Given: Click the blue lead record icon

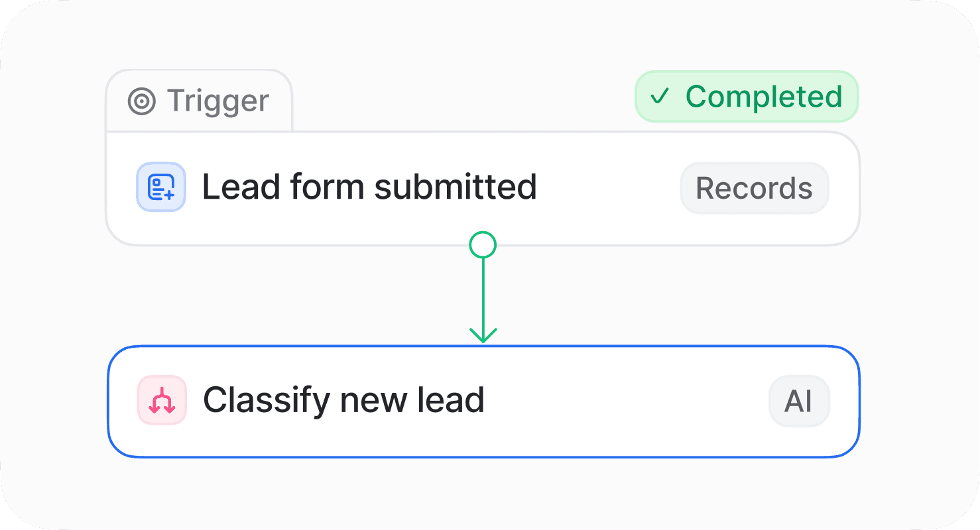Looking at the screenshot, I should pos(161,187).
